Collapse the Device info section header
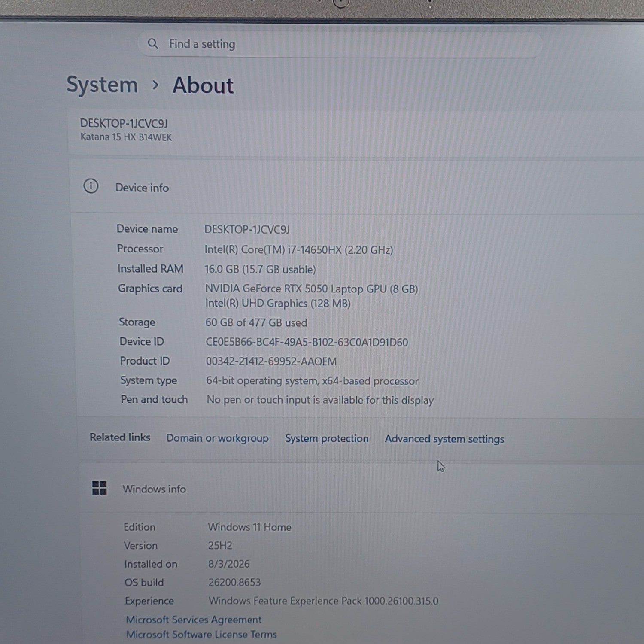Viewport: 644px width, 644px height. pos(356,187)
